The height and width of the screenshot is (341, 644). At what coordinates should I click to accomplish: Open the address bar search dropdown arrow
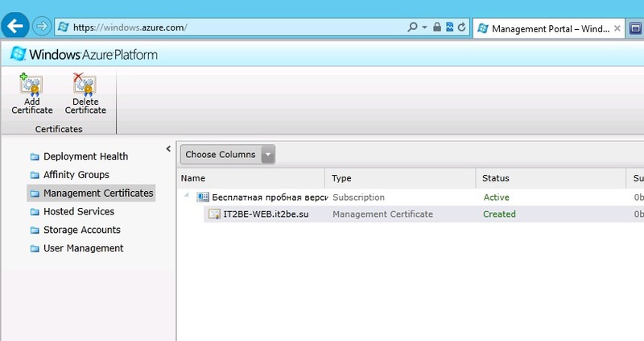tap(424, 27)
